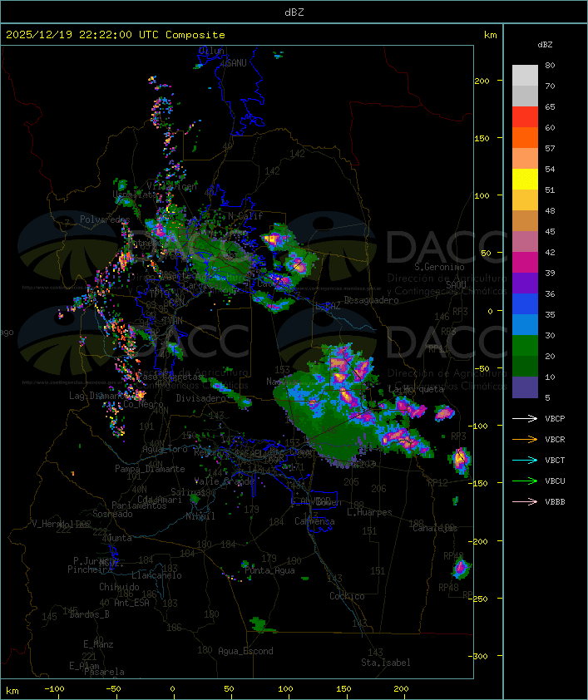Screen dimensions: 588x700
Task: Select the bright yellow legend swatch
Action: point(525,179)
